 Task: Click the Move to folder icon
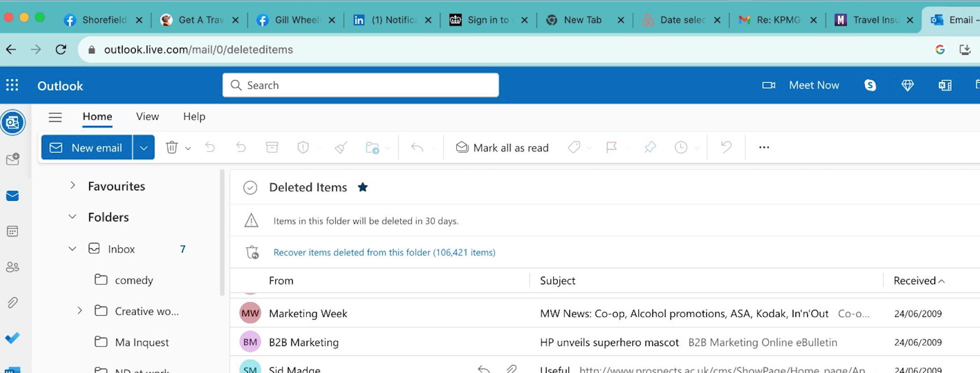[x=373, y=147]
